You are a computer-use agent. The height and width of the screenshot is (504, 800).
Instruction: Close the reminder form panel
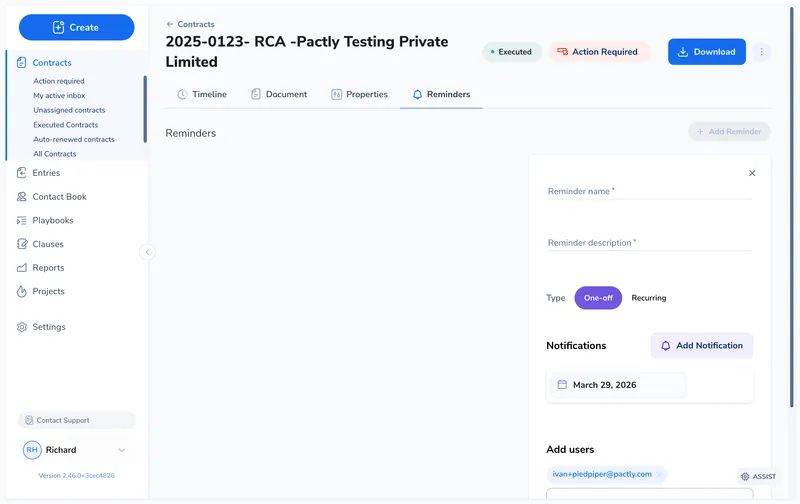[x=752, y=173]
